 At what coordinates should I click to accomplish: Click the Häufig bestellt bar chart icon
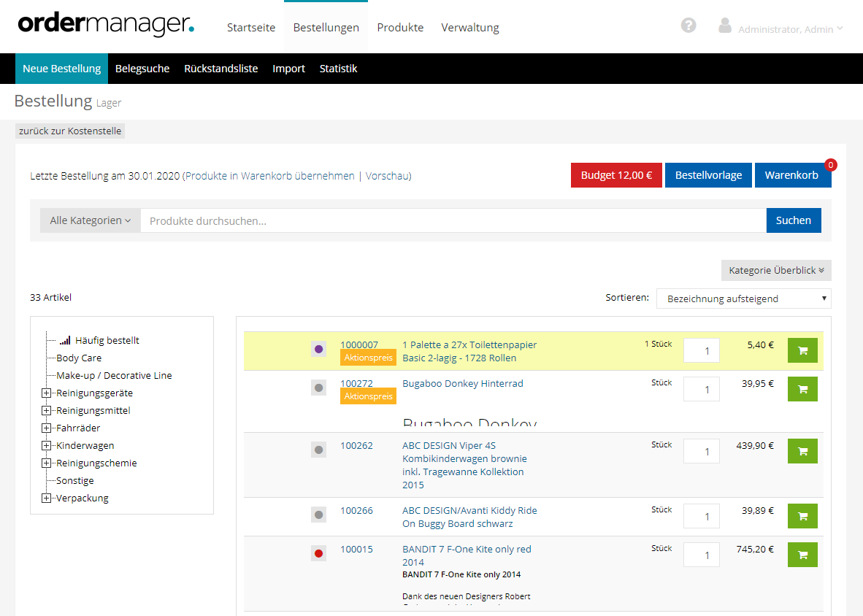coord(66,340)
